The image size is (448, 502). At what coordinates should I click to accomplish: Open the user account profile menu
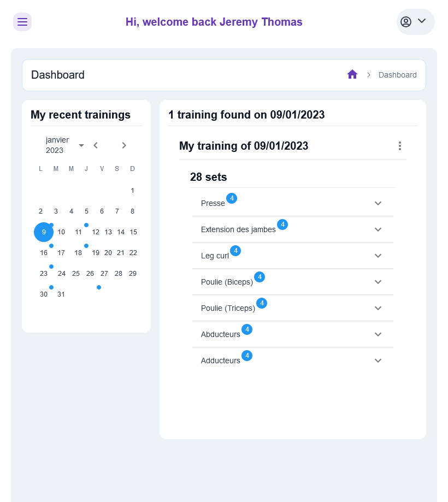(x=415, y=22)
